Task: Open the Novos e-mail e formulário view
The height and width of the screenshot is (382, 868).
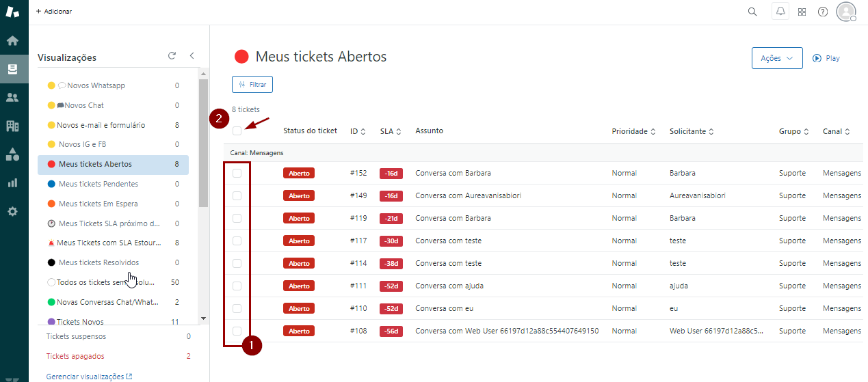Action: coord(101,125)
